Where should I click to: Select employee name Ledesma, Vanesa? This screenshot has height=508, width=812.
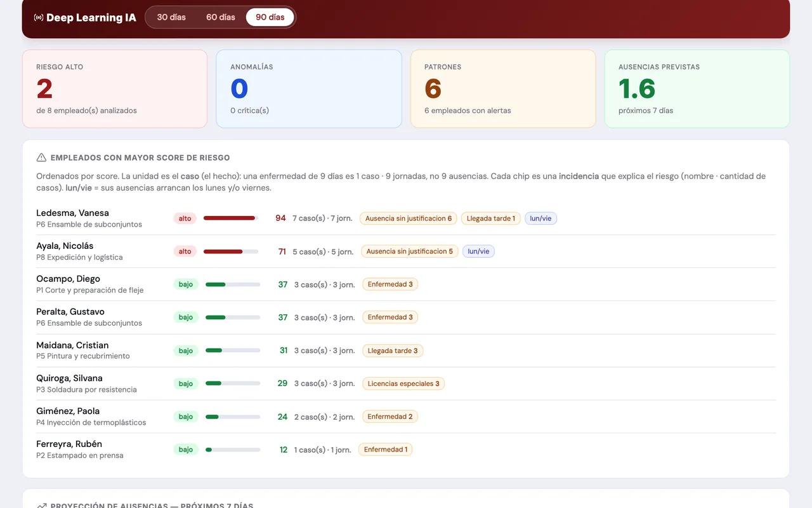pyautogui.click(x=72, y=213)
